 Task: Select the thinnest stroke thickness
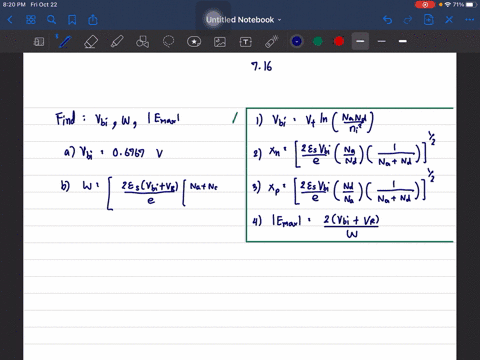[382, 41]
